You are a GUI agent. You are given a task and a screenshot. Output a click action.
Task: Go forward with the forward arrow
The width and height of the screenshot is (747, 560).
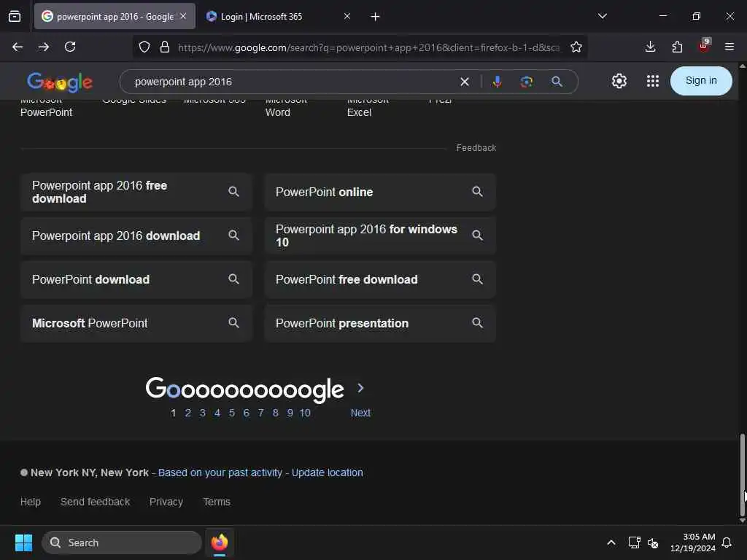pos(43,47)
